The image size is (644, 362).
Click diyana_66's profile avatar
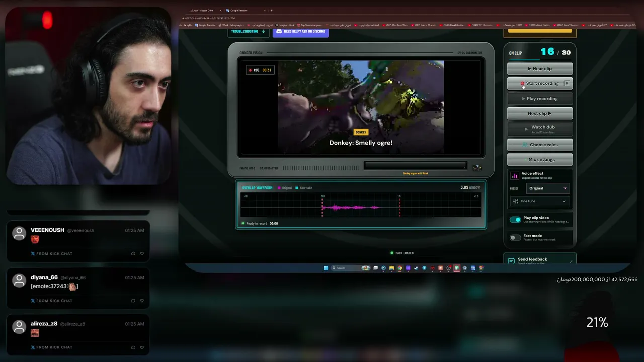coord(19,280)
